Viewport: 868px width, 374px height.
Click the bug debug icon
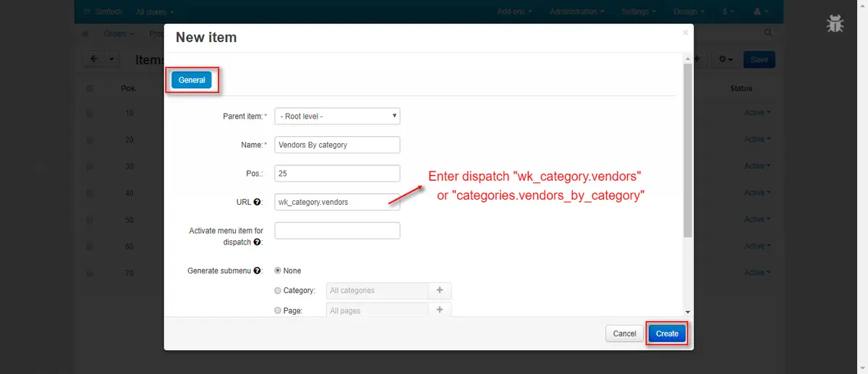point(835,24)
